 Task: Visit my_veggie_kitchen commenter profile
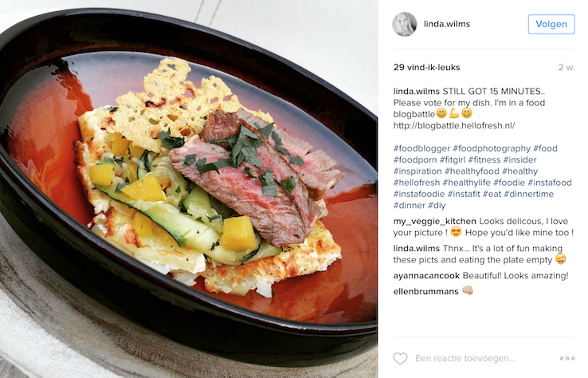[x=434, y=222]
